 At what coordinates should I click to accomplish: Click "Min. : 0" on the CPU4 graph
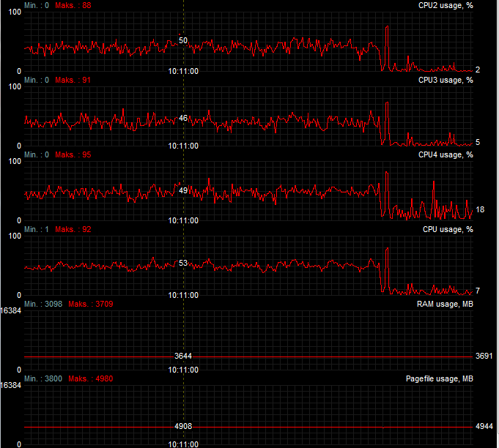[37, 155]
